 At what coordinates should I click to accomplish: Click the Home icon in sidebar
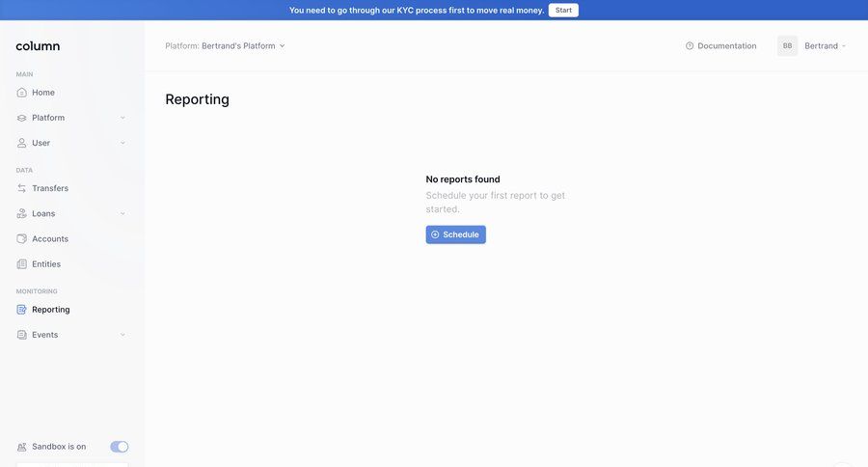[22, 93]
